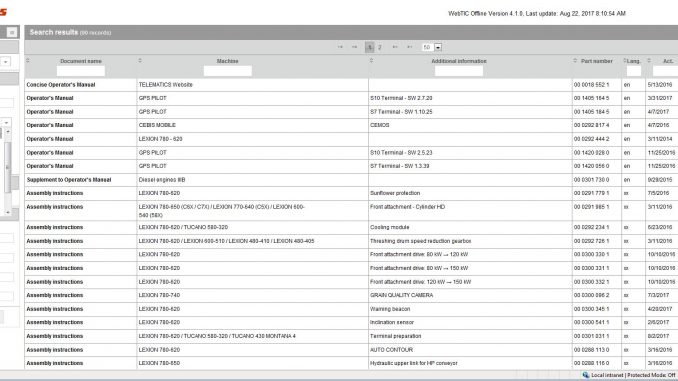This screenshot has height=381, width=678.
Task: Select page 1 in pagination
Action: 369,47
